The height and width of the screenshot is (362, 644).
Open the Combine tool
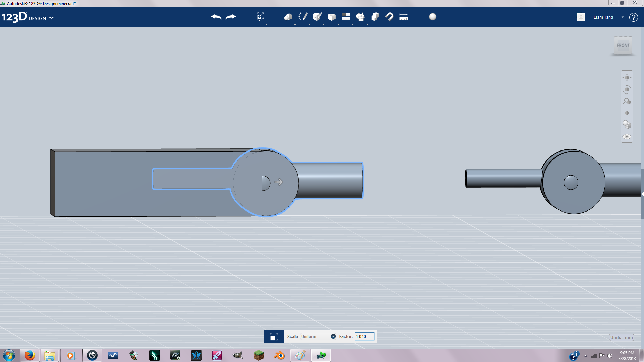point(375,17)
